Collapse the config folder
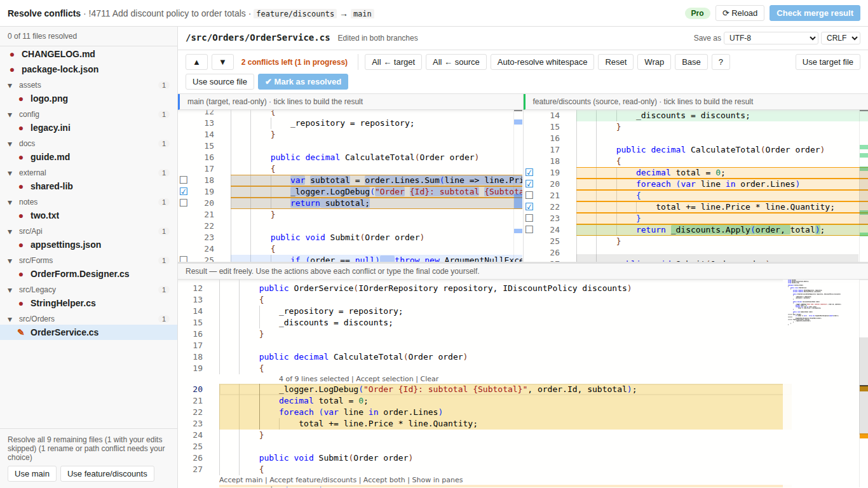 point(10,114)
